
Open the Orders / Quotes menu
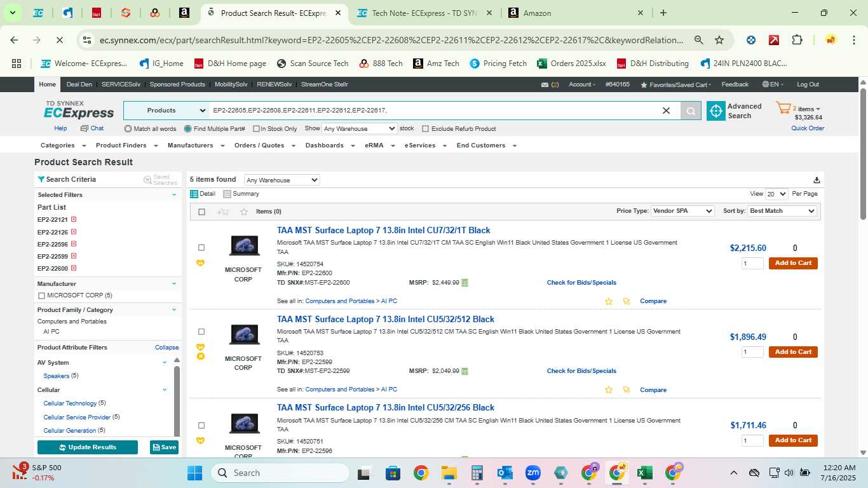tap(264, 146)
